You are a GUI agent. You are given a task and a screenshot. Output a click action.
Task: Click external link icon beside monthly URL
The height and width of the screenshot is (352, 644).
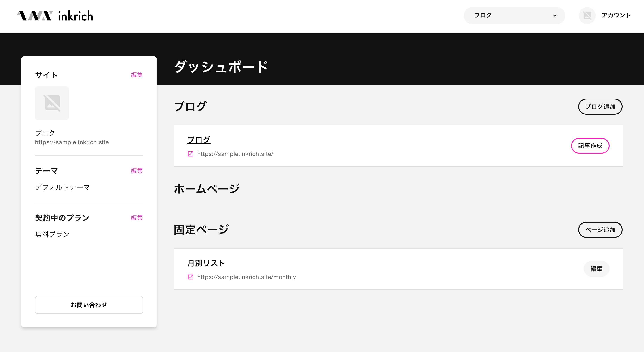(191, 277)
